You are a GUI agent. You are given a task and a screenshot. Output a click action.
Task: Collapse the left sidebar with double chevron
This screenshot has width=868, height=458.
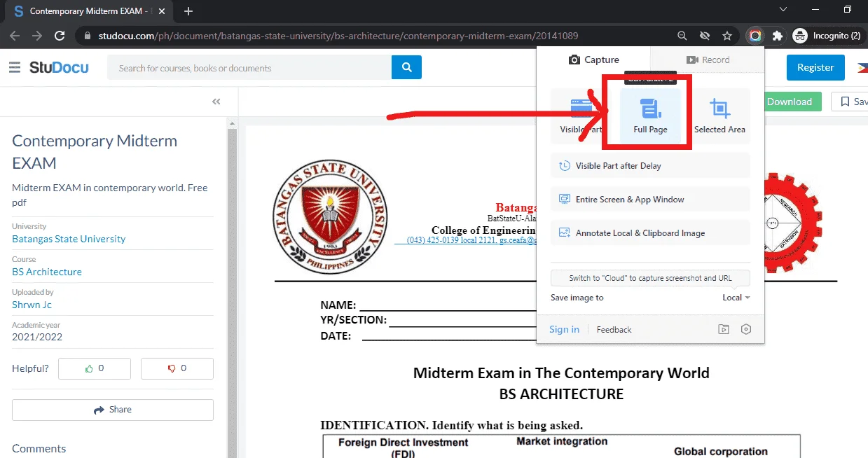click(x=216, y=102)
